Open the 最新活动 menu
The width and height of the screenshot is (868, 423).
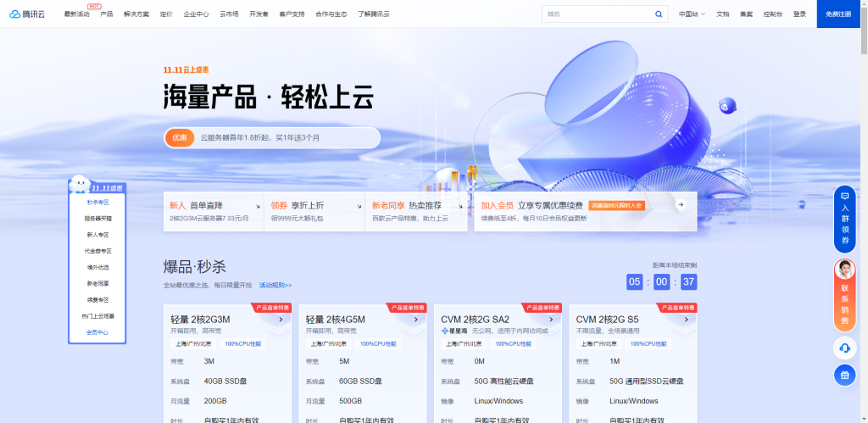coord(76,14)
